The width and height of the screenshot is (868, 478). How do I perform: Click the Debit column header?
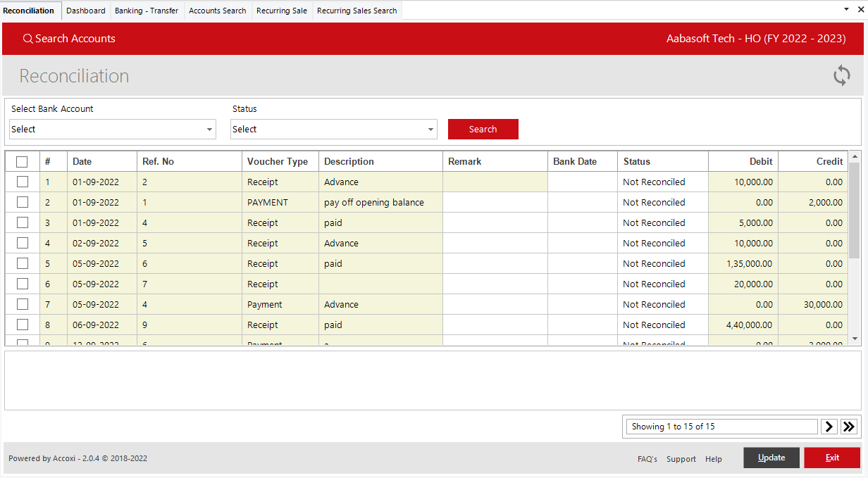(x=743, y=162)
